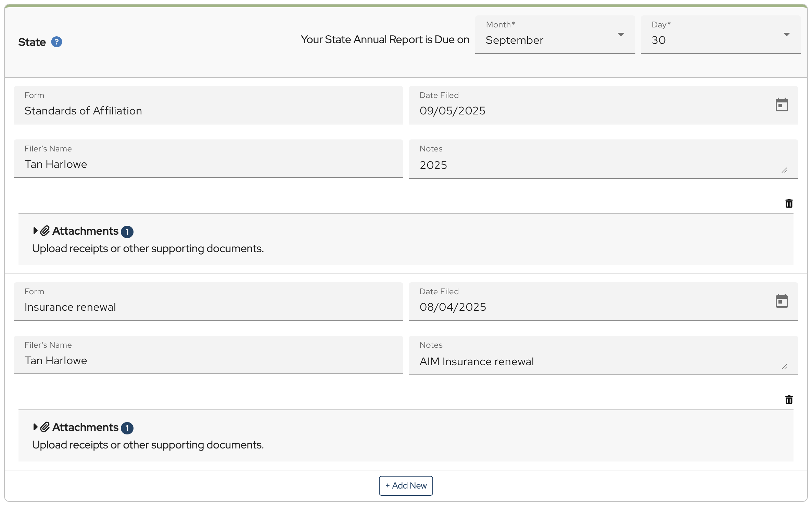The height and width of the screenshot is (505, 812).
Task: Edit the Standards of Affiliation form field
Action: 208,110
